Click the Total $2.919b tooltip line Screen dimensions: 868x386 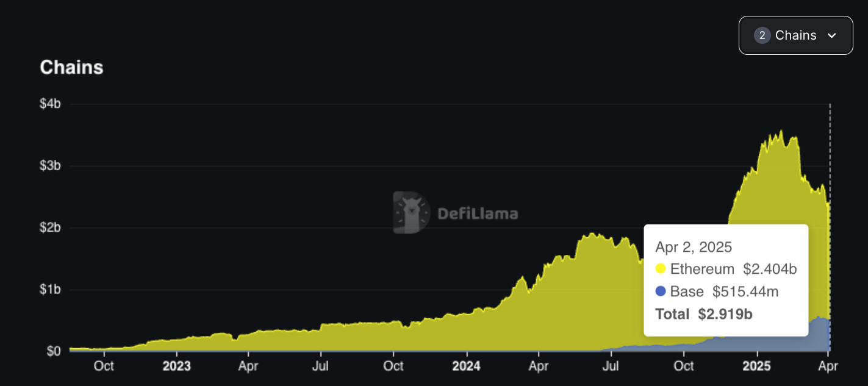click(x=704, y=314)
